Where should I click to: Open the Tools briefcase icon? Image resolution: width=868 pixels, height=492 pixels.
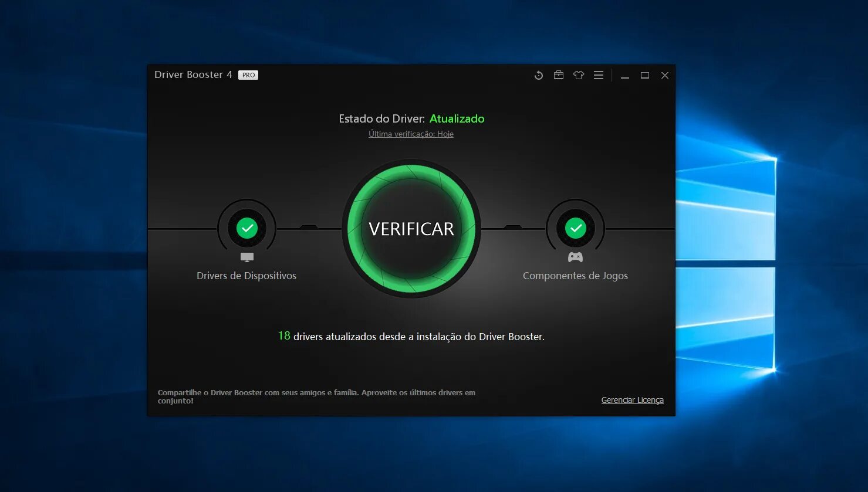tap(559, 75)
